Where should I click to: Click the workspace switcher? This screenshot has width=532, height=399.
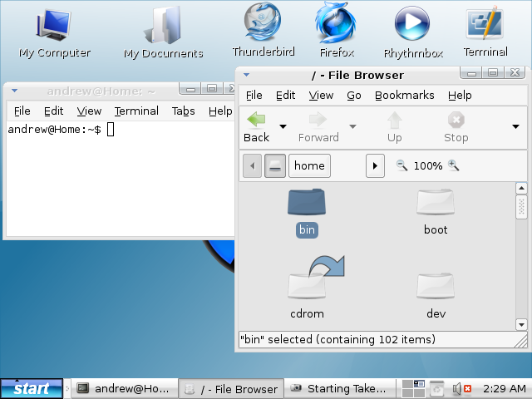click(x=413, y=388)
